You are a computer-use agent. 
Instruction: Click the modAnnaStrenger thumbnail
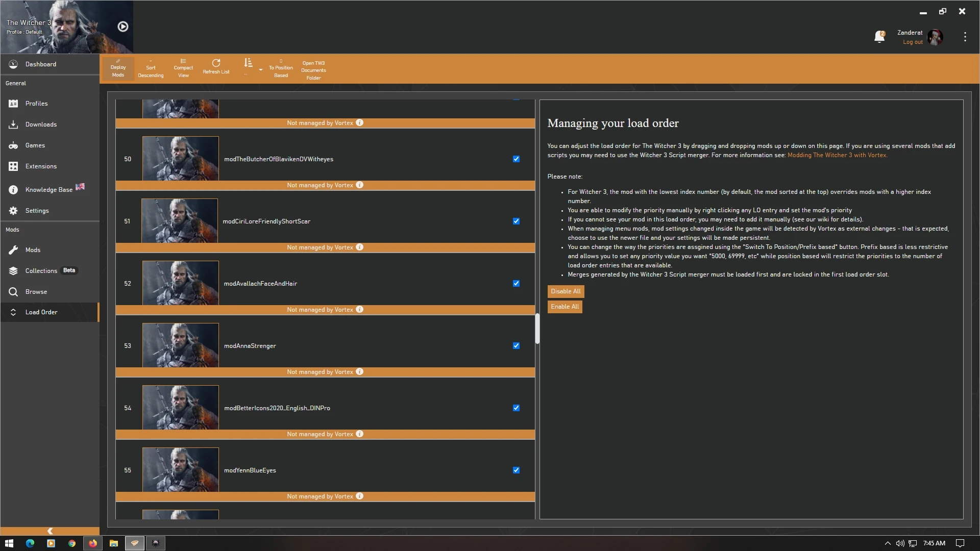180,345
